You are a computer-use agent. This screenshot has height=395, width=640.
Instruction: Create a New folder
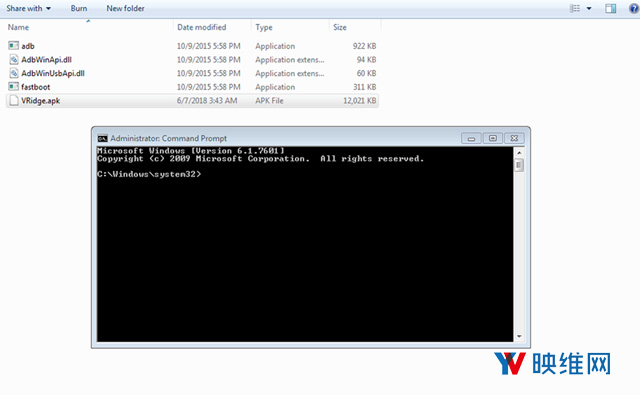click(125, 8)
